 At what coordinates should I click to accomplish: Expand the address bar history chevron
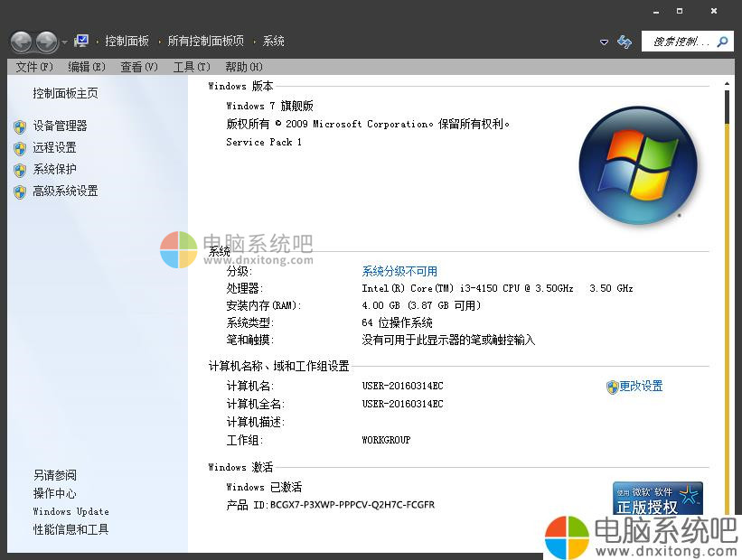604,42
